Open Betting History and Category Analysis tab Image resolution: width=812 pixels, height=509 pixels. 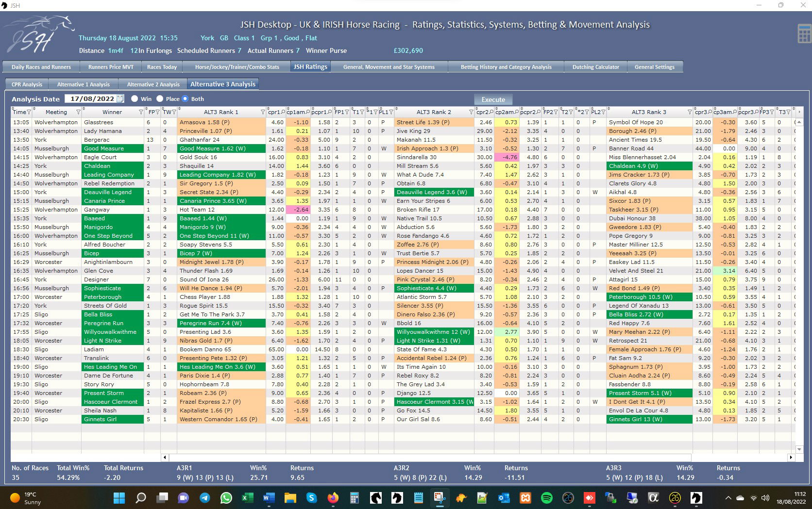point(506,67)
